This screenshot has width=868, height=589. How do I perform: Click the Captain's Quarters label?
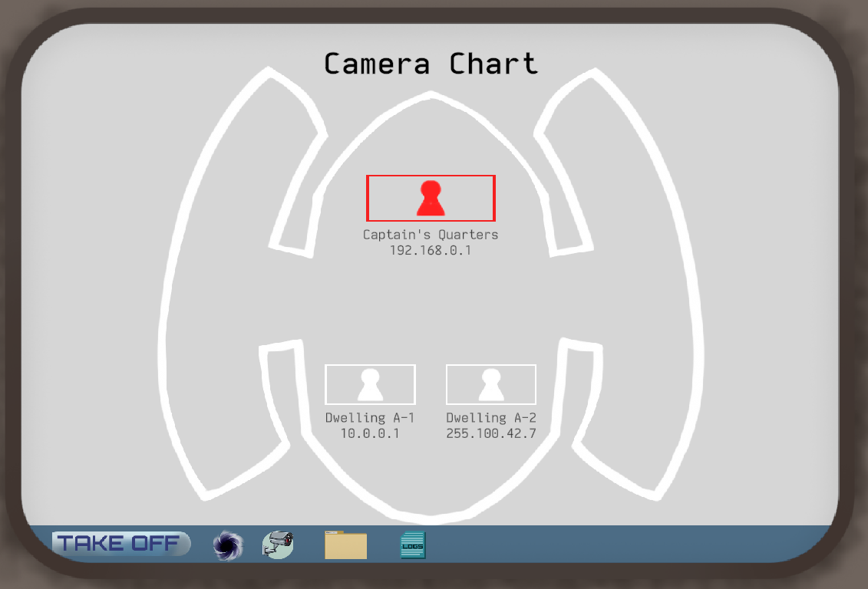(x=431, y=235)
